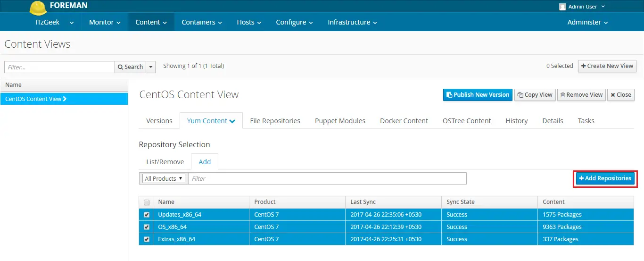The image size is (644, 261).
Task: Open the Containers menu
Action: pos(202,22)
